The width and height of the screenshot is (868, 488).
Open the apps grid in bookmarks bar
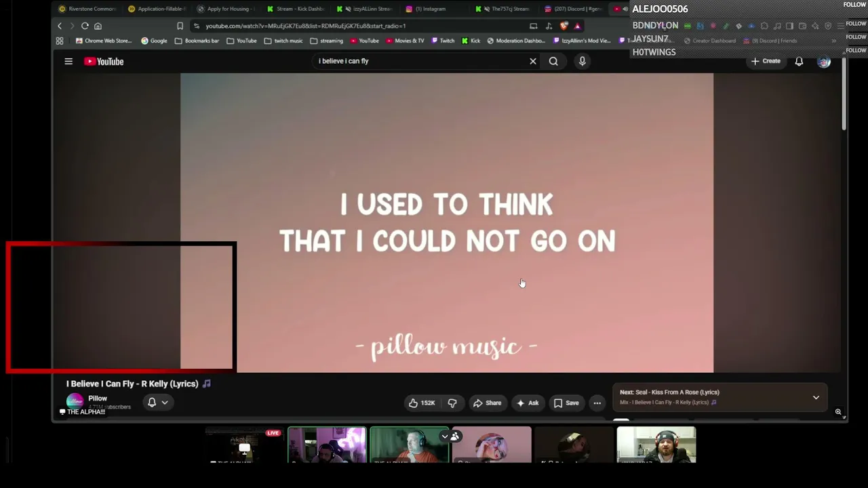click(x=60, y=41)
